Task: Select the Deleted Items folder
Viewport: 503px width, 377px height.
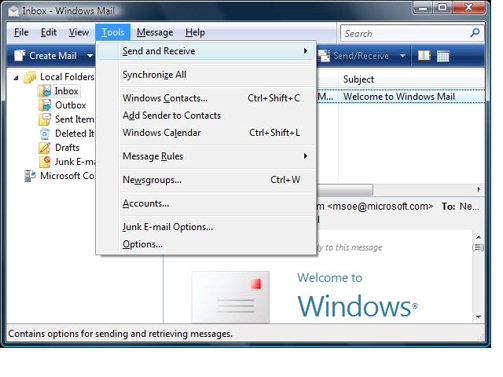Action: coord(75,134)
